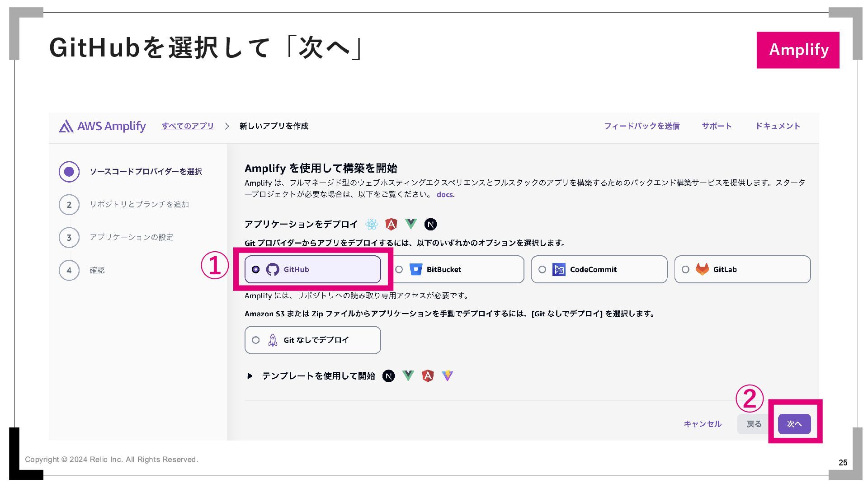Click the React icon beside アプリケーションをデプロイ
The image size is (868, 488).
click(x=372, y=224)
